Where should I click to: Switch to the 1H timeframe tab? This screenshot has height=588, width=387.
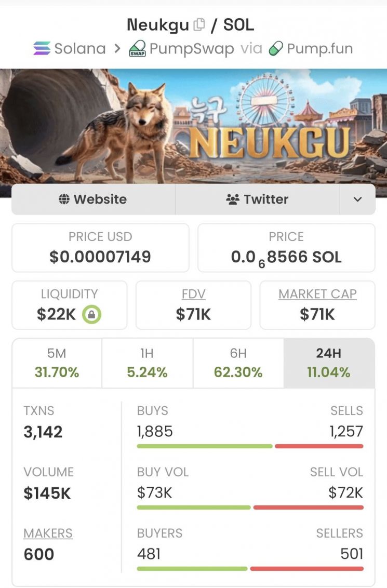click(x=148, y=363)
